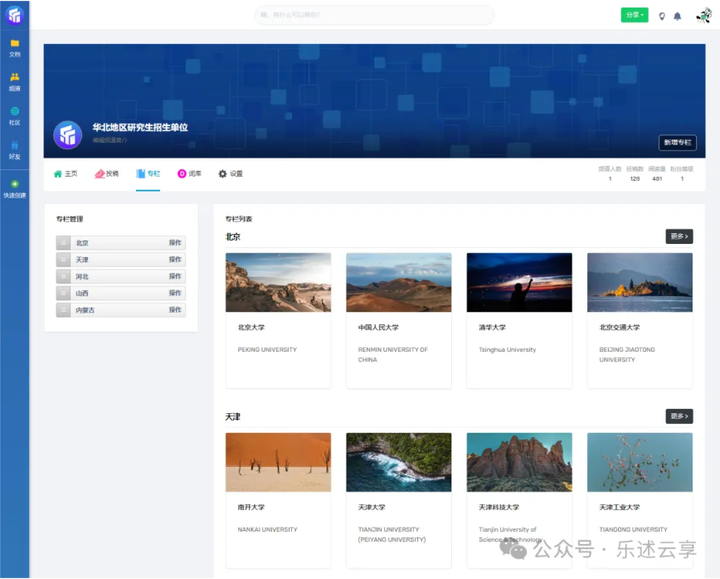Screen dimensions: 720x579
Task: Open 天津科技大学 card thumbnail
Action: (519, 462)
